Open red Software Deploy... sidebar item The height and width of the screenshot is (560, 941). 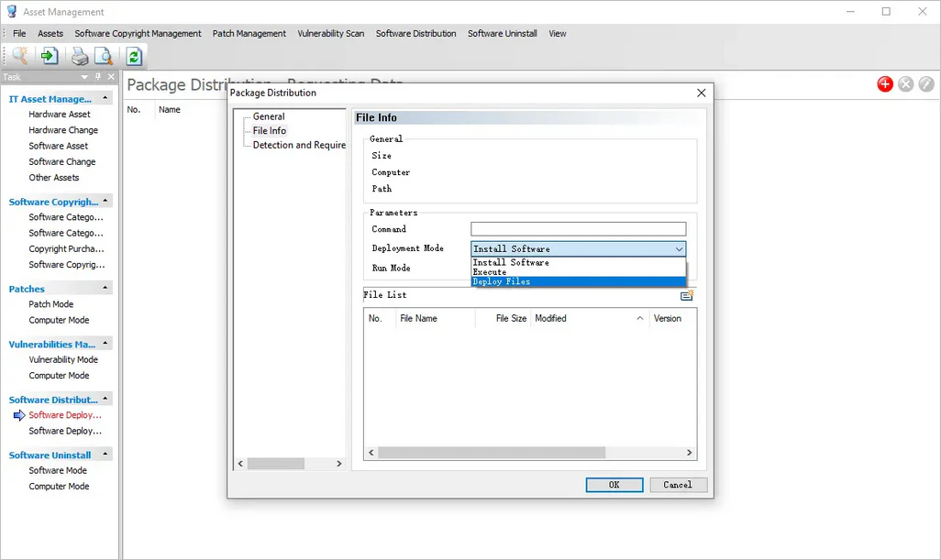[65, 415]
